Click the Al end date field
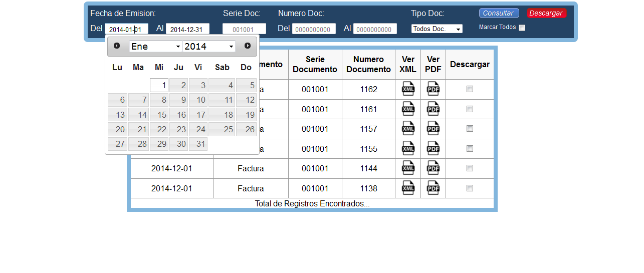Viewport: 644px width, 273px height. tap(187, 29)
